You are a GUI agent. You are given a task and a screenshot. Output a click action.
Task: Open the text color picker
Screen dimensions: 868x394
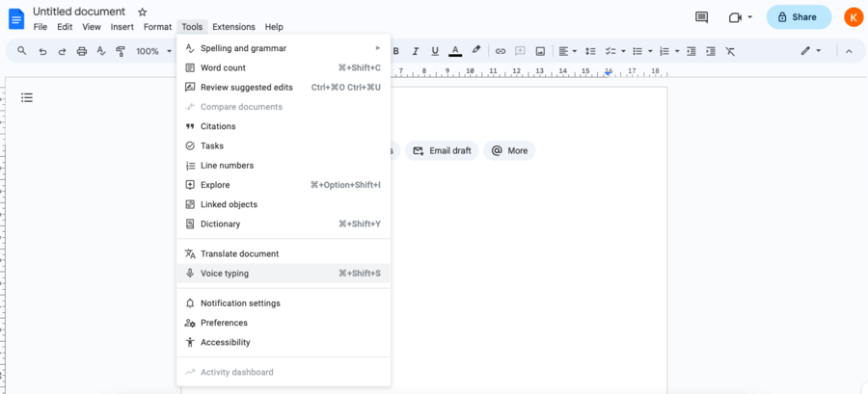click(x=455, y=51)
